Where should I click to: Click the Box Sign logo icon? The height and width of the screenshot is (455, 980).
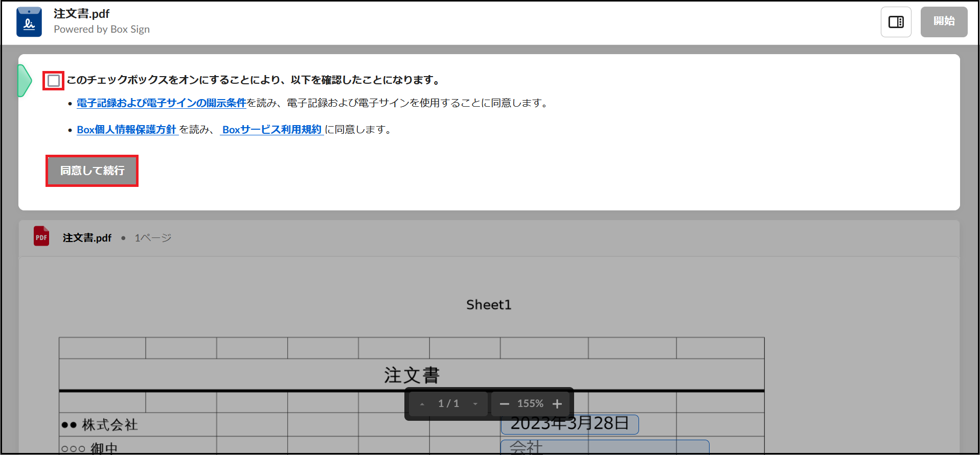29,22
